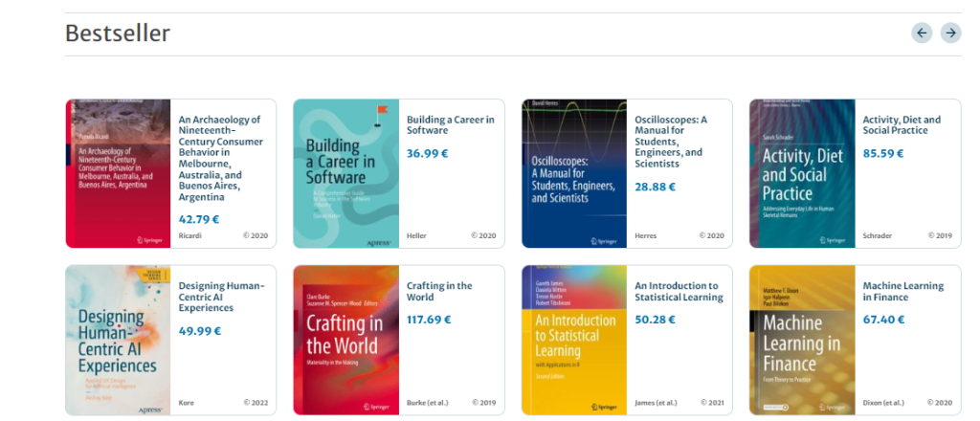Open Archaeology of Nineteenth-Century Consumer Behavior cover

[x=118, y=173]
